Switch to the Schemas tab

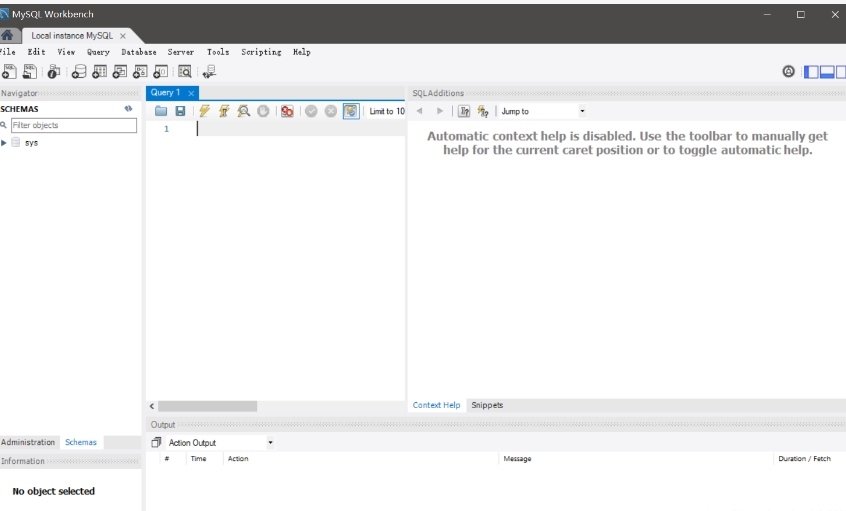[x=81, y=442]
